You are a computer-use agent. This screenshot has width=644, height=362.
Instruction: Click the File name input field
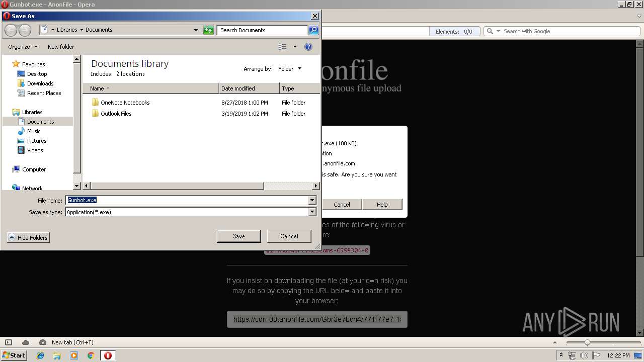[187, 200]
